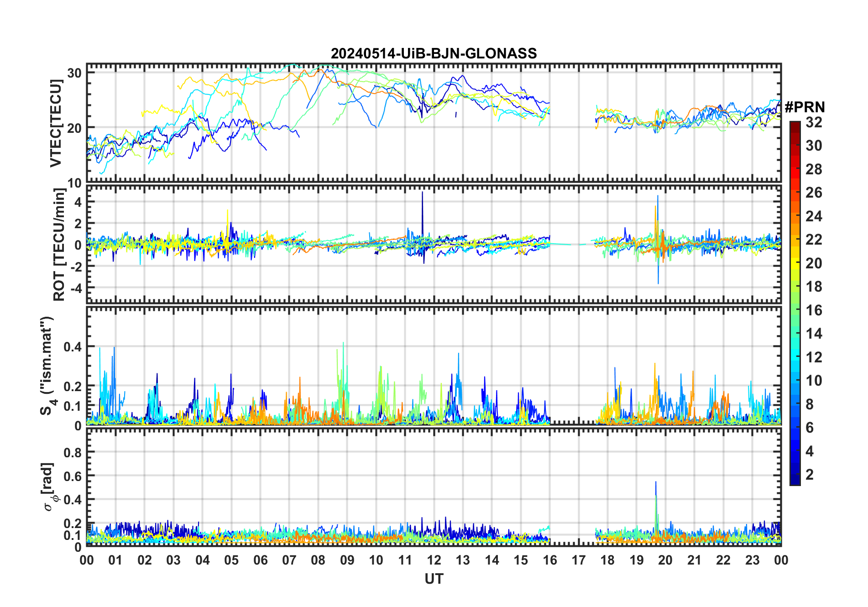
Task: Click the colorbar tick label 32
Action: [x=814, y=122]
